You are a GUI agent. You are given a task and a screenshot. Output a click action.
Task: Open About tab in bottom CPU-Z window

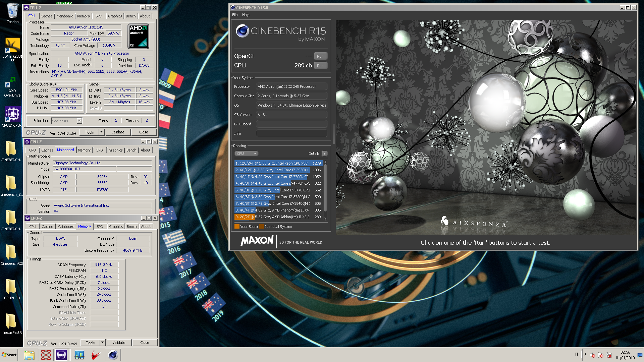pyautogui.click(x=146, y=227)
